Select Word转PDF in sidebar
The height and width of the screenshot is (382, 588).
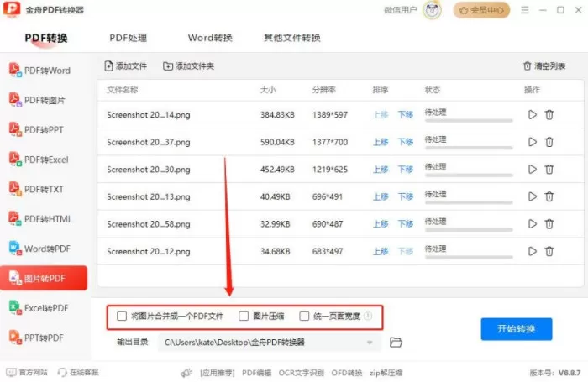tap(39, 249)
